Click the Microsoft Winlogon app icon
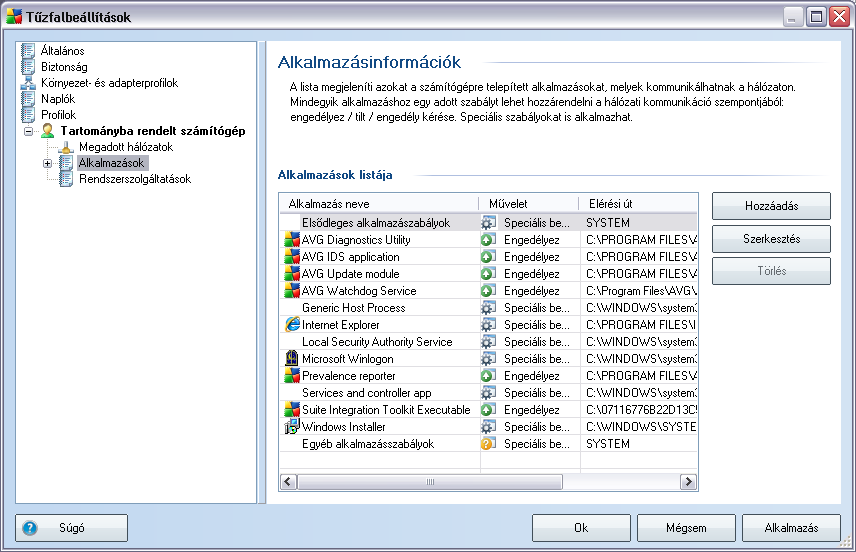The image size is (856, 552). (292, 359)
